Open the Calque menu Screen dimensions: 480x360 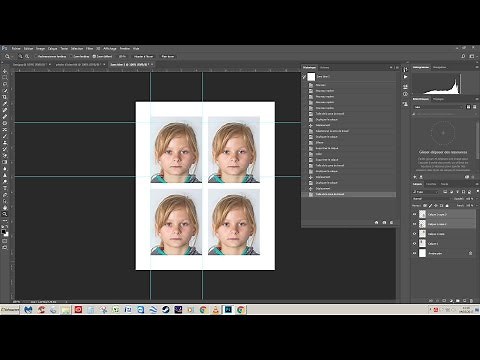(52, 49)
